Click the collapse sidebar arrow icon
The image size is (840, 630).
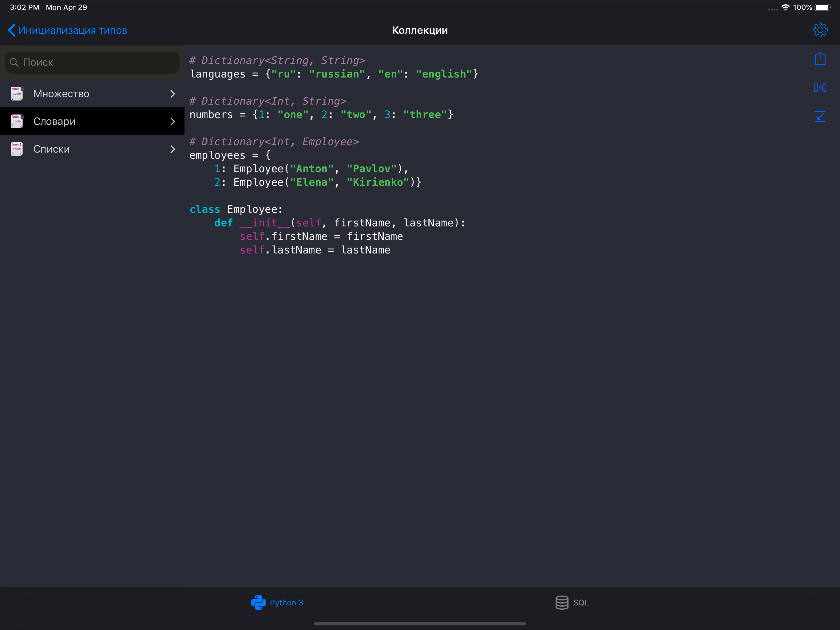820,87
